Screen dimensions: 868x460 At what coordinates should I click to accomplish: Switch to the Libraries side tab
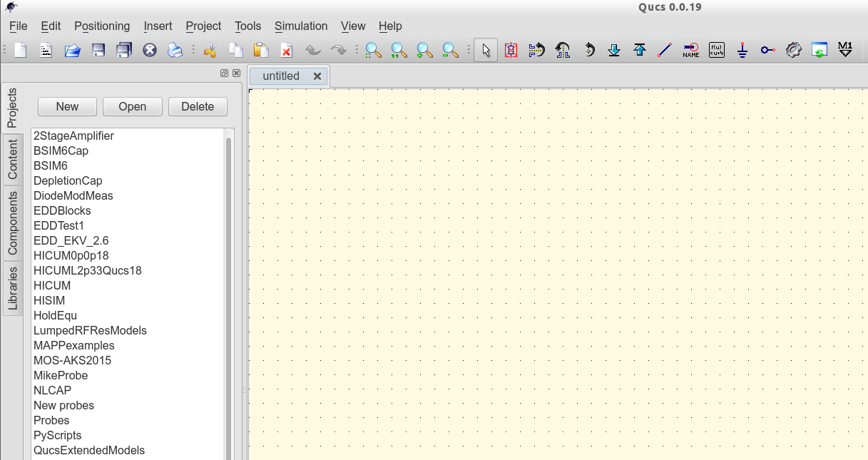pyautogui.click(x=12, y=288)
